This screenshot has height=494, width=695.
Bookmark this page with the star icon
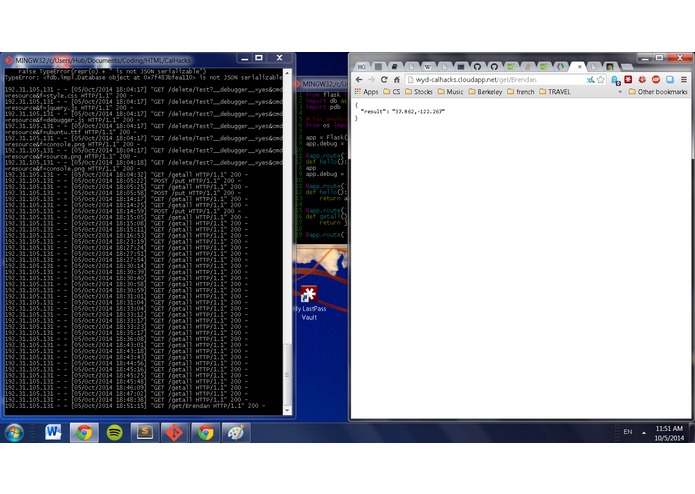(601, 80)
